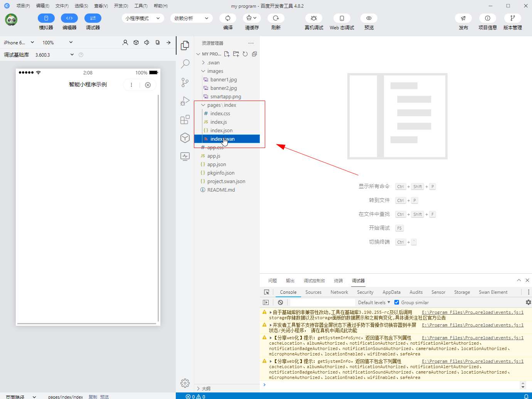This screenshot has width=532, height=399.
Task: Click New File icon in MY PRO... explorer header
Action: click(x=227, y=54)
